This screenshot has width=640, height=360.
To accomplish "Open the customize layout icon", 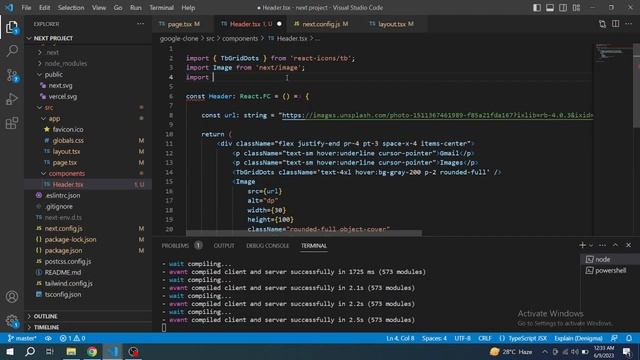I will click(576, 8).
